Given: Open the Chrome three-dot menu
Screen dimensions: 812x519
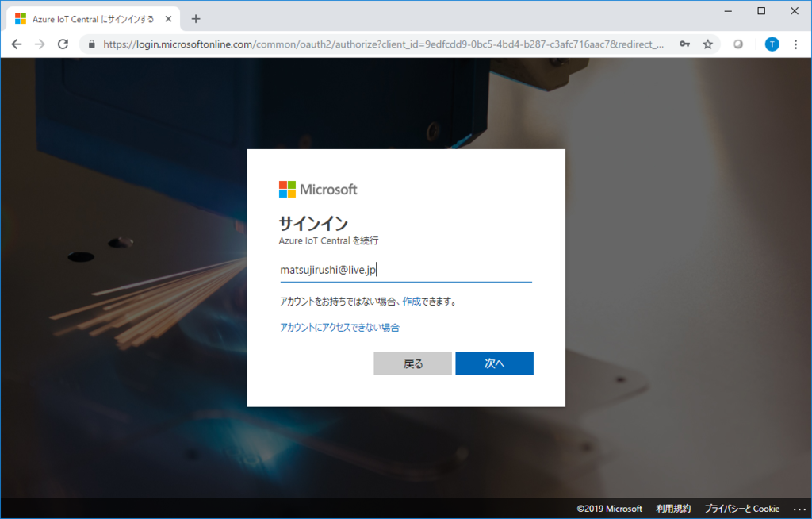Looking at the screenshot, I should [x=795, y=44].
